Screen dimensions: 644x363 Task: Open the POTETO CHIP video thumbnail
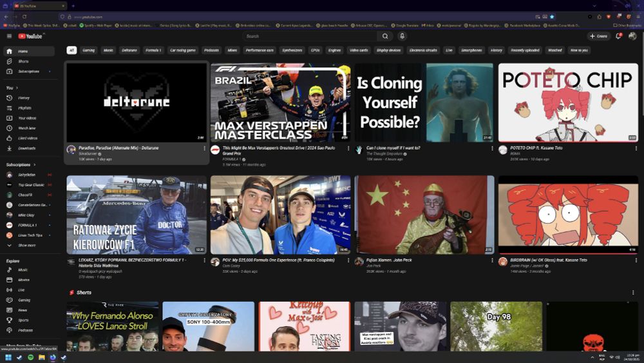click(569, 103)
